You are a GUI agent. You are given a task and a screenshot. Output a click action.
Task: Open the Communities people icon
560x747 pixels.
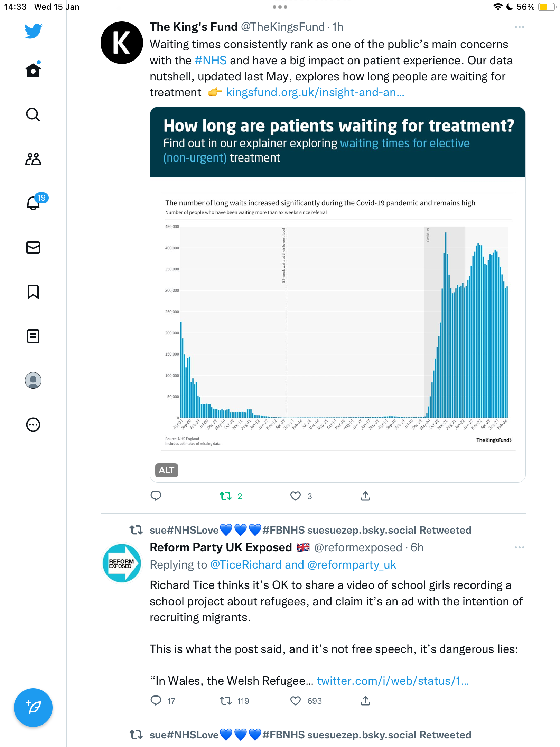coord(33,159)
